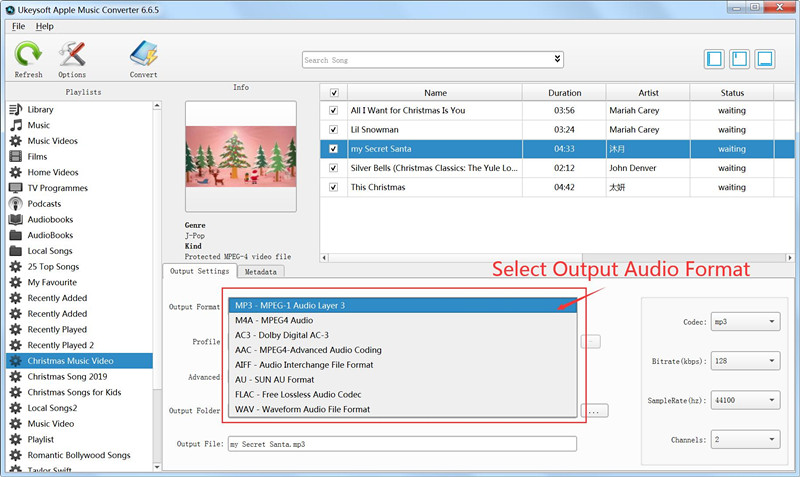Sort songs by the Artist column header
The height and width of the screenshot is (477, 800).
(x=648, y=93)
